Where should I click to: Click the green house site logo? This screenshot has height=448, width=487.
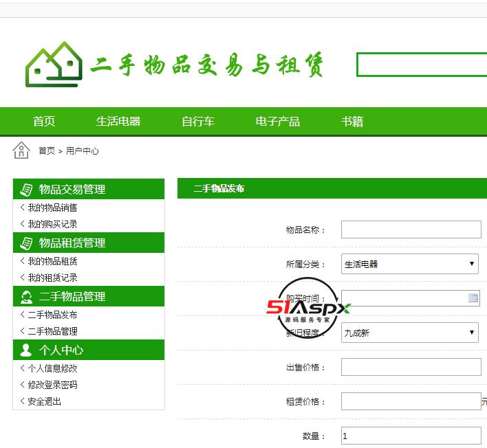[x=54, y=64]
